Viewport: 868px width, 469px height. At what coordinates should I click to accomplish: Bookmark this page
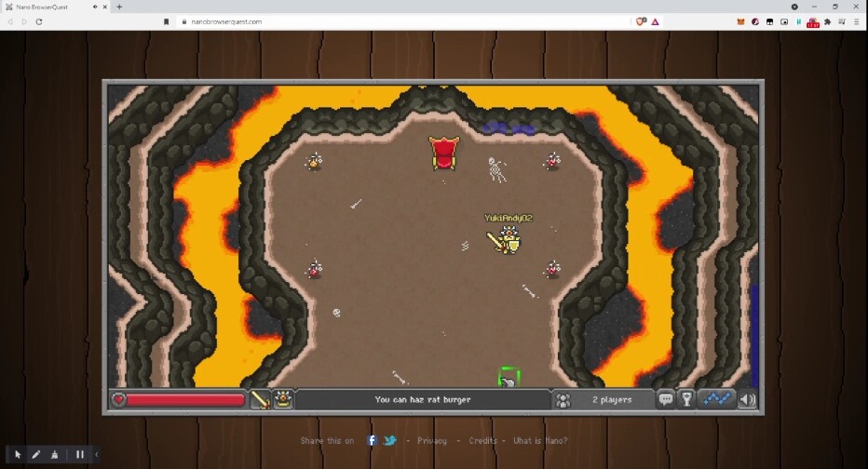(x=166, y=21)
